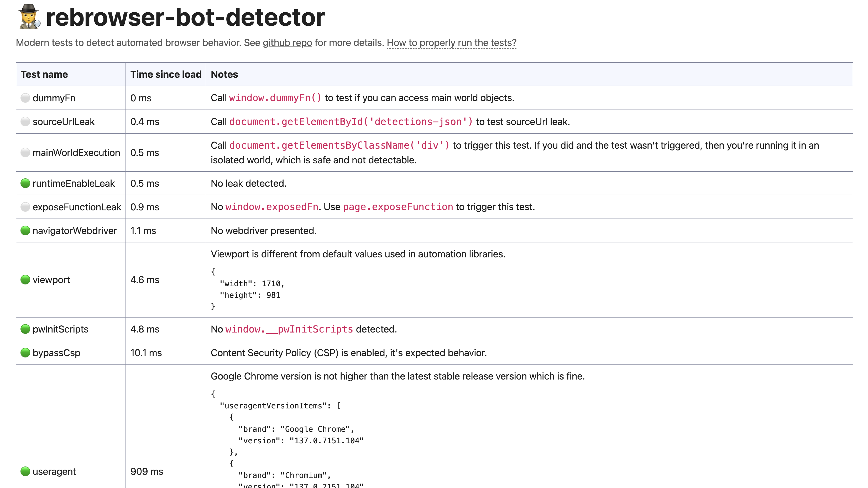Click the gray status dot beside exposeFunctionLeak
This screenshot has width=868, height=488.
pyautogui.click(x=25, y=207)
